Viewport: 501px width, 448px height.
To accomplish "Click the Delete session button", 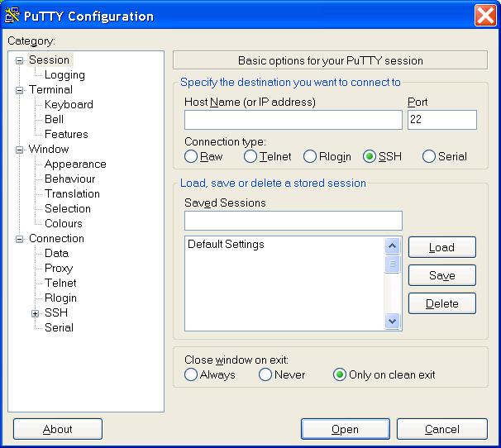I will [442, 303].
